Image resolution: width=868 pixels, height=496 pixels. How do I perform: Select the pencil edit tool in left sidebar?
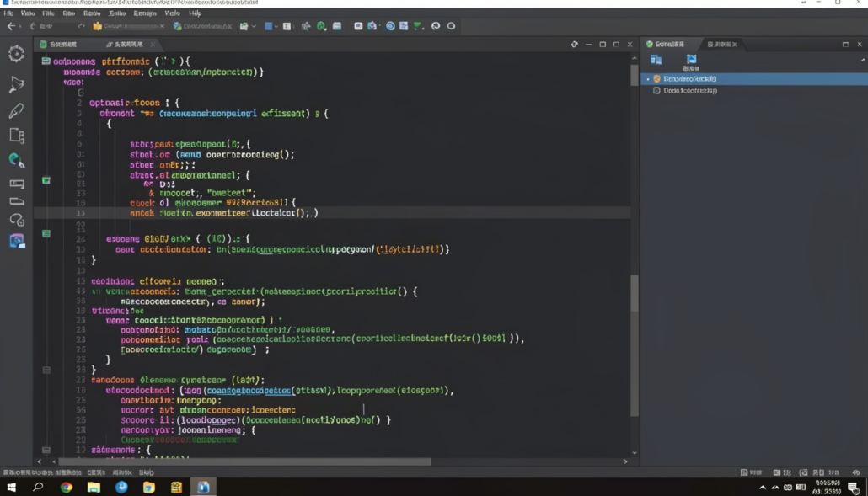point(16,110)
